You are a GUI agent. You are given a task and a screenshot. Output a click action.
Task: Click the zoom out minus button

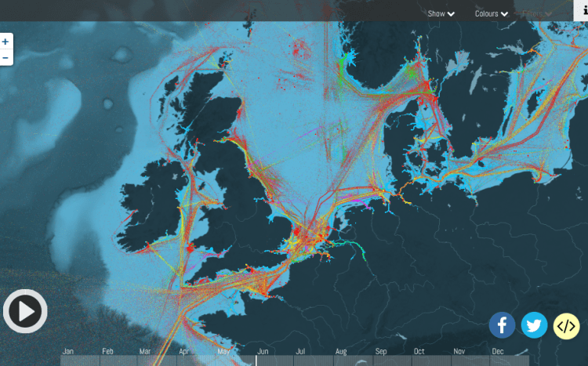pyautogui.click(x=5, y=58)
